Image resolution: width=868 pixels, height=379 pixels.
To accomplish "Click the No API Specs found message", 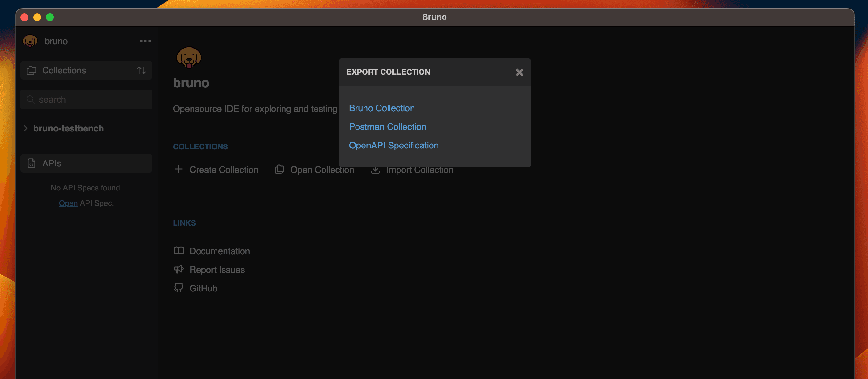I will click(x=86, y=188).
